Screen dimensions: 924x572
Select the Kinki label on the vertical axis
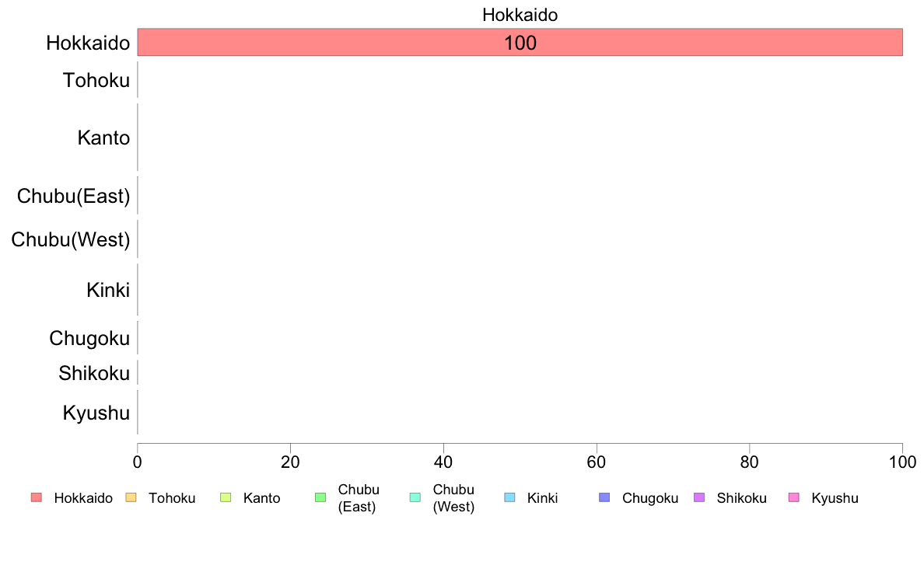(x=108, y=291)
